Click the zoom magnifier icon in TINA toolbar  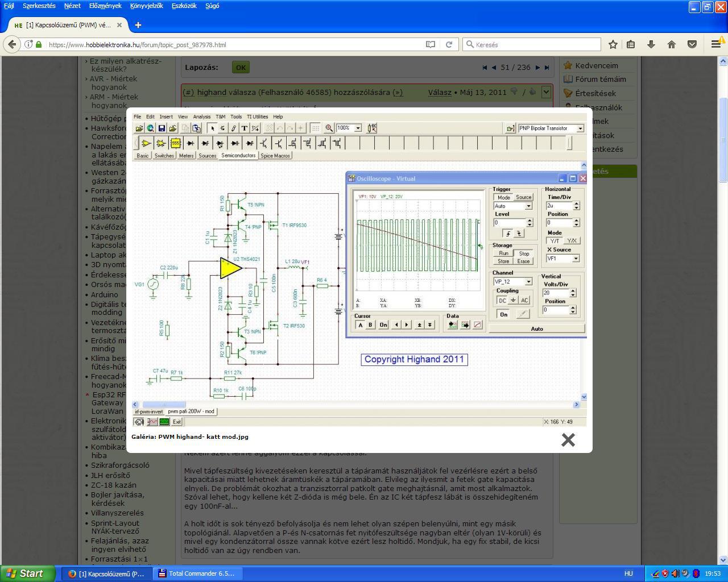point(329,128)
